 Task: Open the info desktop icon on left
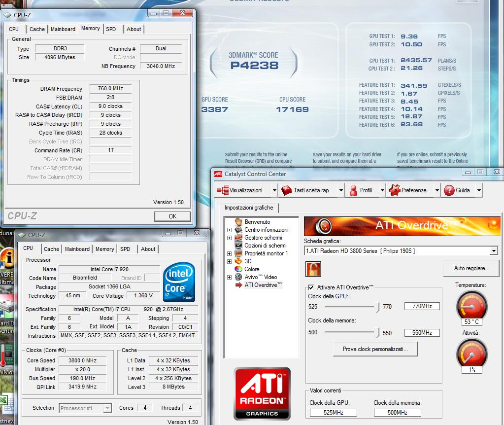pyautogui.click(x=7, y=257)
